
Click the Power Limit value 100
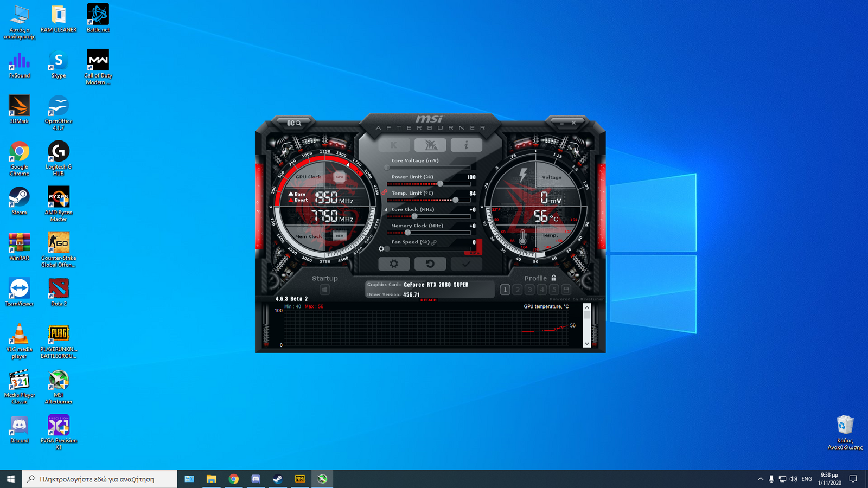471,177
